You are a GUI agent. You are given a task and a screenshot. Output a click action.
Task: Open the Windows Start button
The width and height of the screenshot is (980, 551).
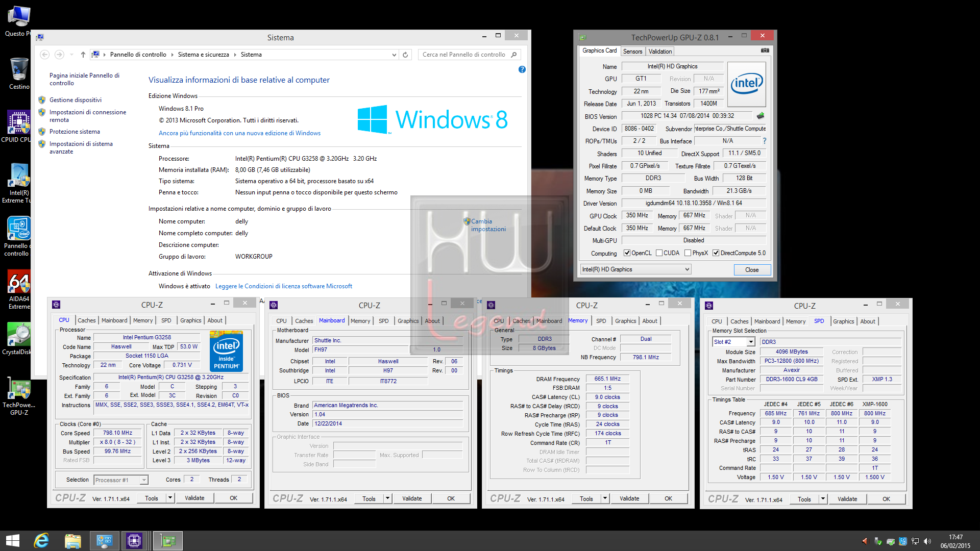coord(12,541)
